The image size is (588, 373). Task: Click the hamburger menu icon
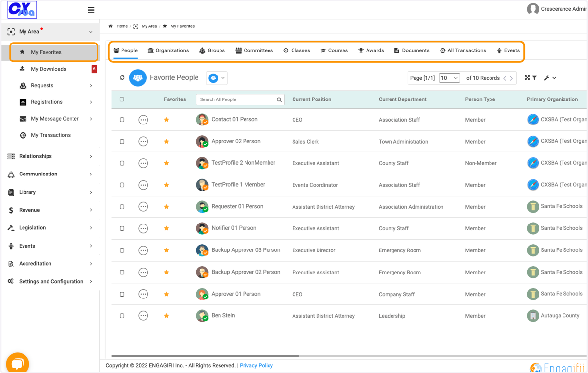click(x=91, y=10)
